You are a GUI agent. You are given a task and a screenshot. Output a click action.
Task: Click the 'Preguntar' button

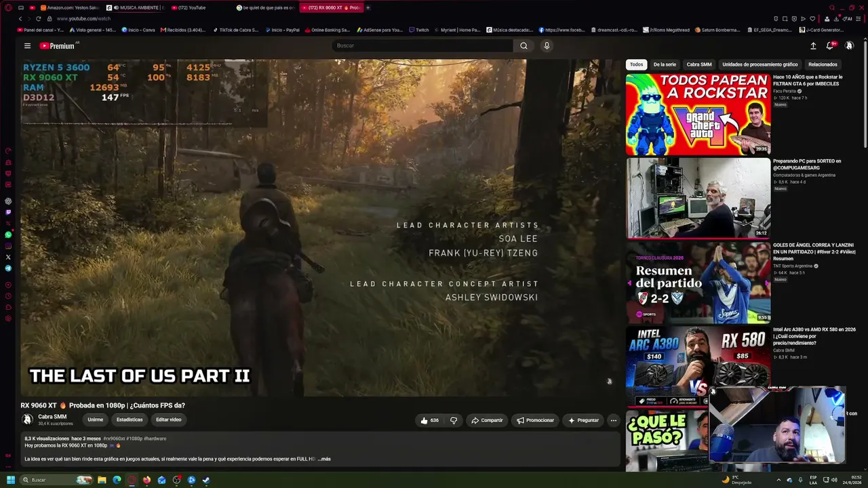pos(583,420)
